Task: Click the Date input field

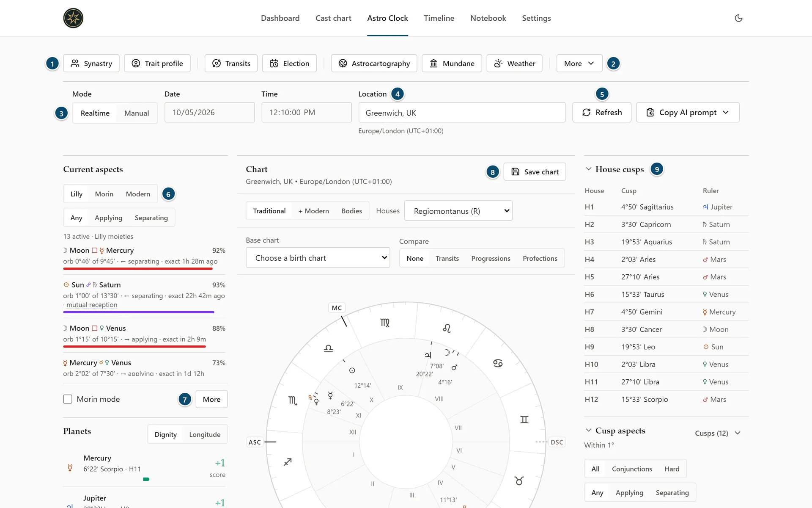Action: click(210, 113)
